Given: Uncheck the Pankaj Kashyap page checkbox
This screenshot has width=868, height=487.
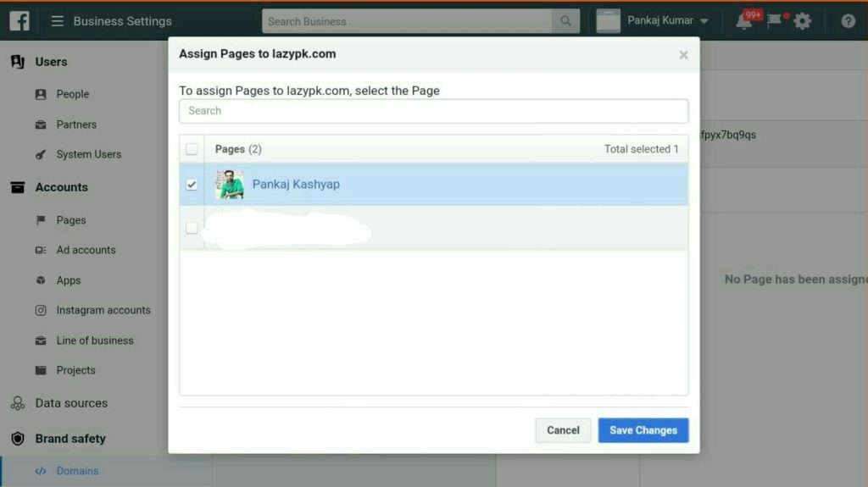Looking at the screenshot, I should pos(192,185).
